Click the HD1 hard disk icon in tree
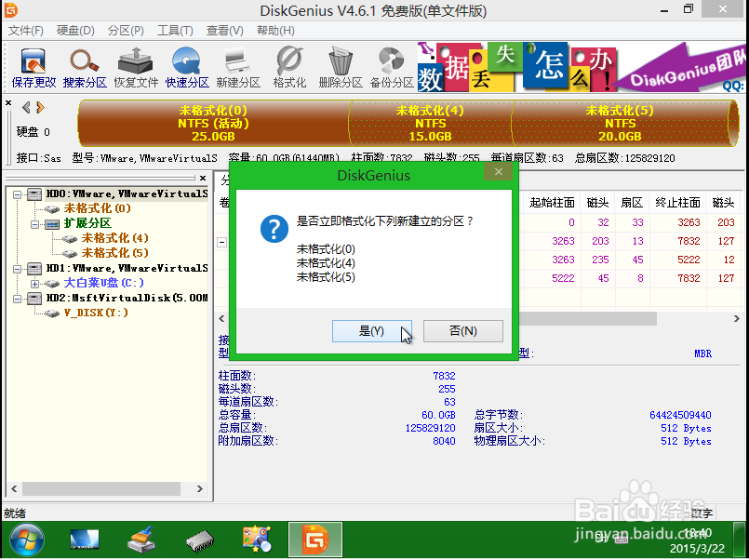The image size is (749, 560). [x=34, y=268]
